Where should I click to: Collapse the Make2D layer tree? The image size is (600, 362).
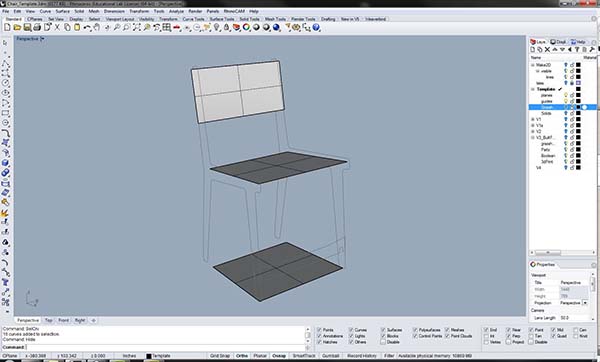(x=532, y=65)
